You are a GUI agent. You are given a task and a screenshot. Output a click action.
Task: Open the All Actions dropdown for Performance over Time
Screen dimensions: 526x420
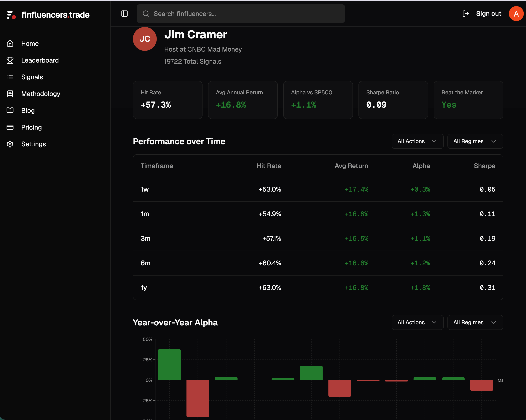[417, 141]
